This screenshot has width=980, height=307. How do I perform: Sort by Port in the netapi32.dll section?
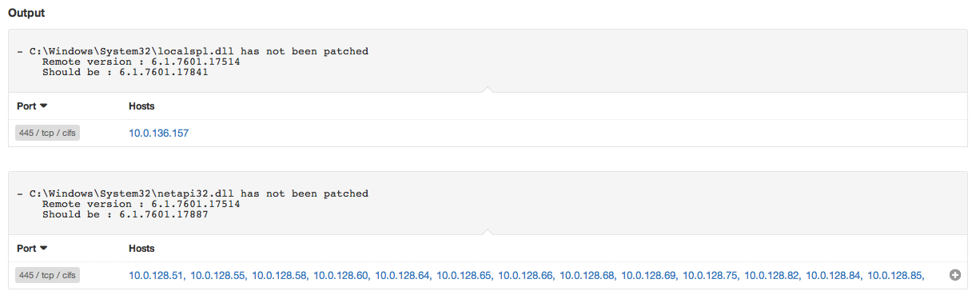32,248
